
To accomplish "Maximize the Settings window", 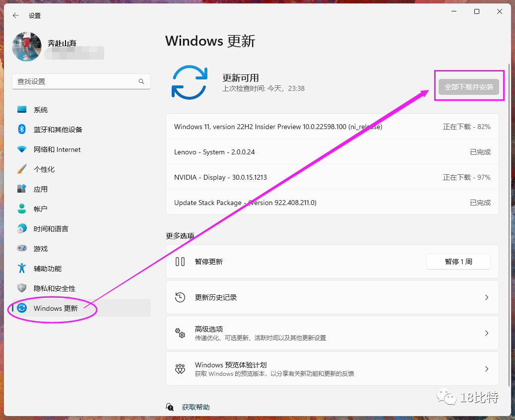I will click(477, 11).
